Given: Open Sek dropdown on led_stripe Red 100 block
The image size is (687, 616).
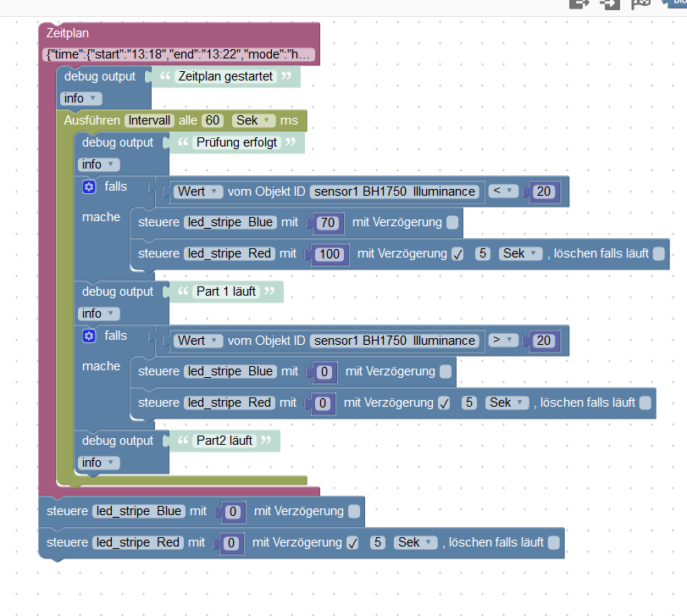Looking at the screenshot, I should pyautogui.click(x=520, y=253).
